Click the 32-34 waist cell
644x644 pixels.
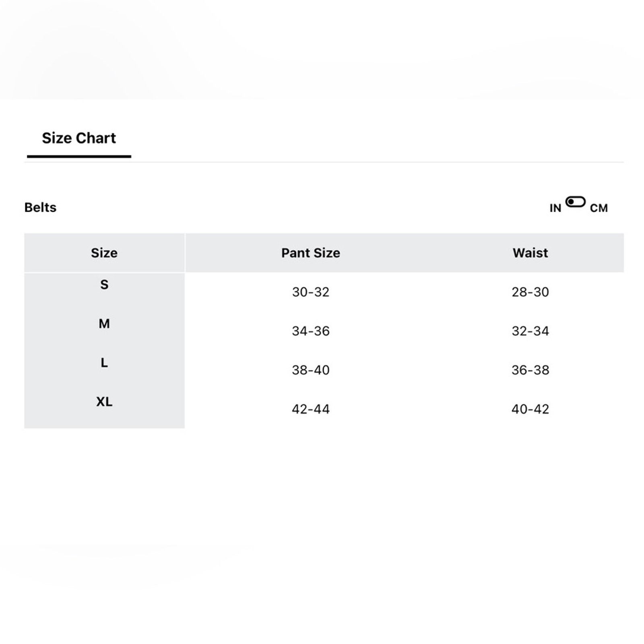530,331
